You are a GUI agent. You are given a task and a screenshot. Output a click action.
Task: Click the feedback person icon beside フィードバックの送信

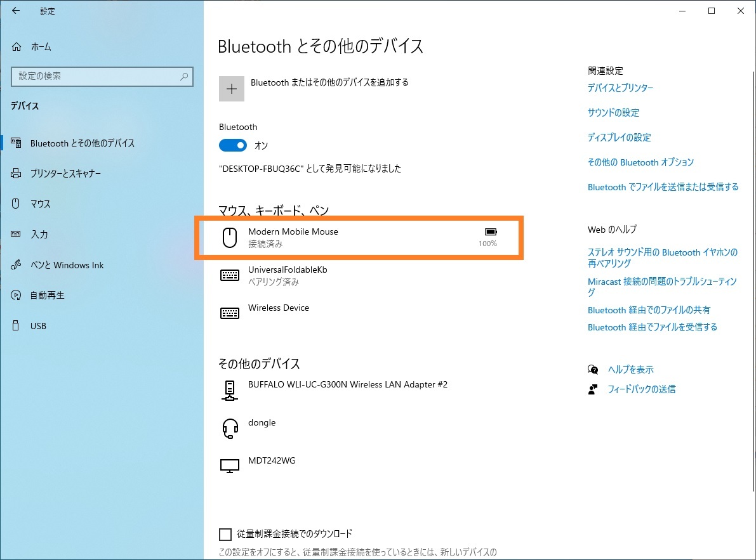click(x=593, y=389)
